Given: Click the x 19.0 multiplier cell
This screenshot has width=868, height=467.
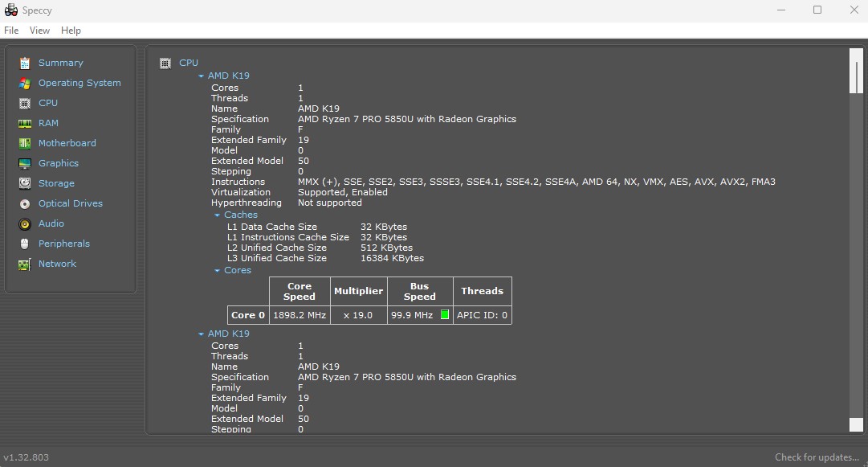Looking at the screenshot, I should pyautogui.click(x=358, y=314).
